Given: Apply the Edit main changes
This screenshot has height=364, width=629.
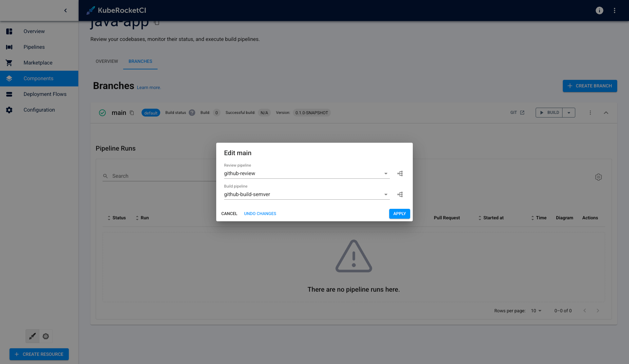Looking at the screenshot, I should [x=399, y=213].
